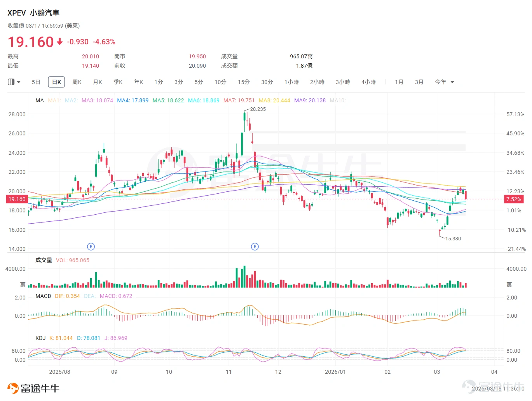
Task: Select the 1分 interval
Action: (x=159, y=82)
